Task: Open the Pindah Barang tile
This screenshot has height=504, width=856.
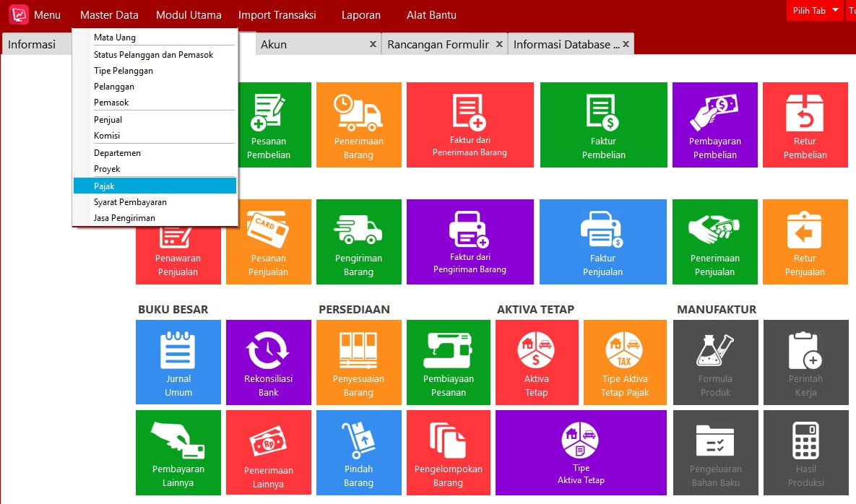Action: [359, 453]
